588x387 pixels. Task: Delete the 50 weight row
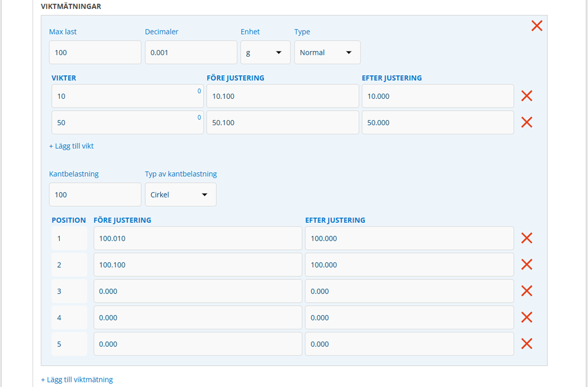526,122
